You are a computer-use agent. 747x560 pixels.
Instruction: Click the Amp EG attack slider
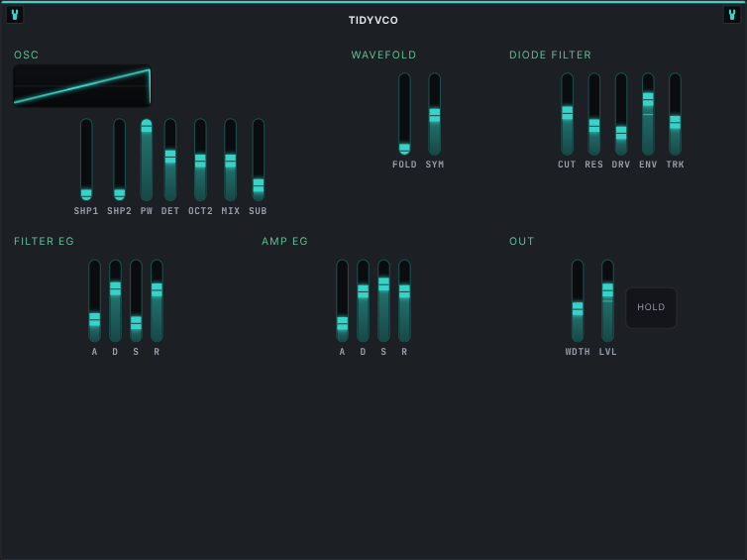pos(342,300)
